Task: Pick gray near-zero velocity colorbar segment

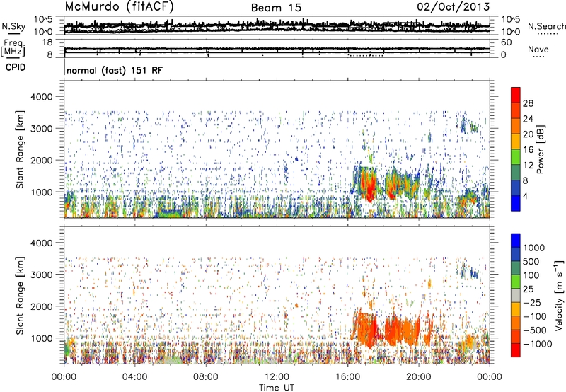Action: pos(516,295)
